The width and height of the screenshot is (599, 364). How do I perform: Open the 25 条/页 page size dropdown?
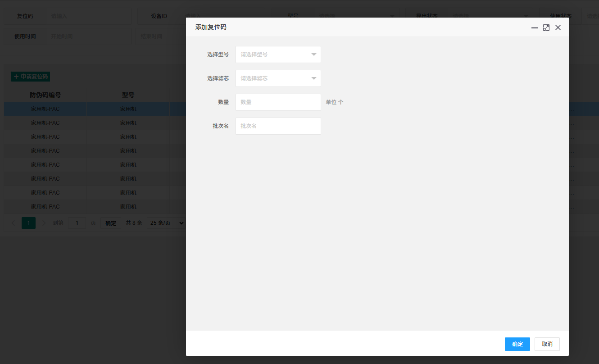(166, 223)
